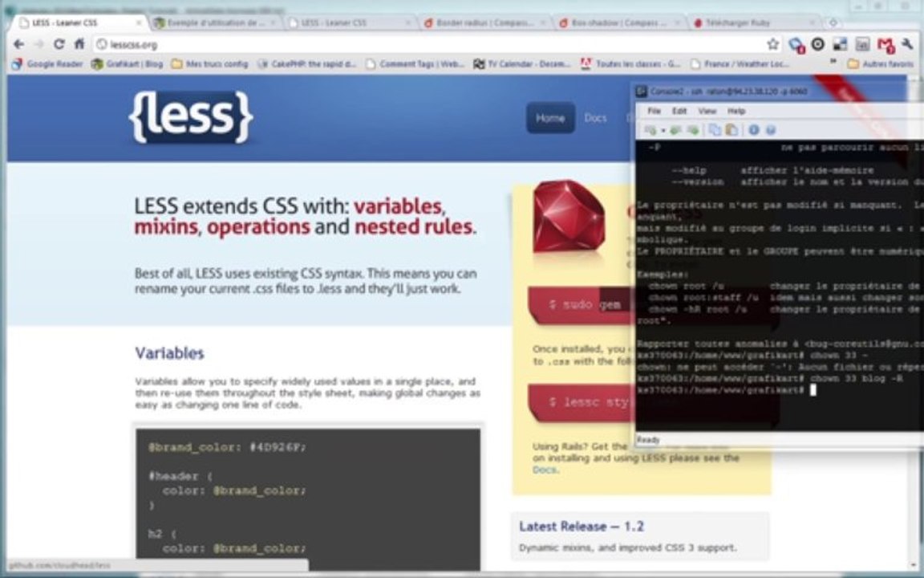Switch to previous tab icon in Console2

pos(676,130)
